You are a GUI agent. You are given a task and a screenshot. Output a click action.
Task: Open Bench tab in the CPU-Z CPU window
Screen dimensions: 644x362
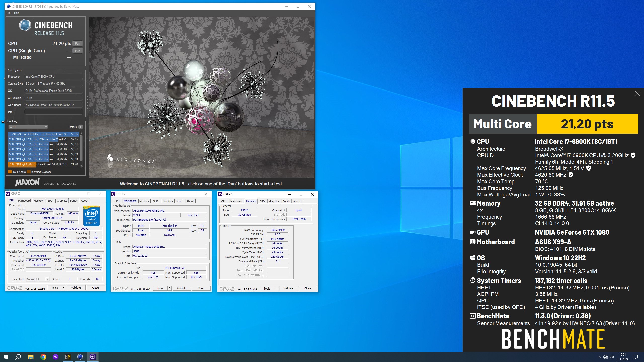74,201
